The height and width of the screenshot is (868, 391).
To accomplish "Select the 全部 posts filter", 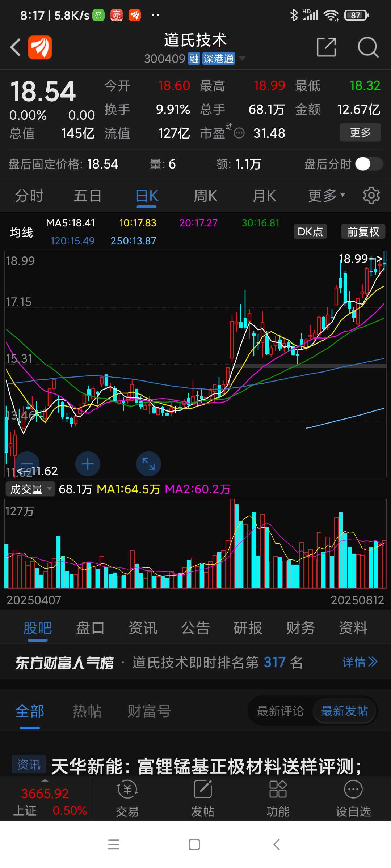I will 30,711.
